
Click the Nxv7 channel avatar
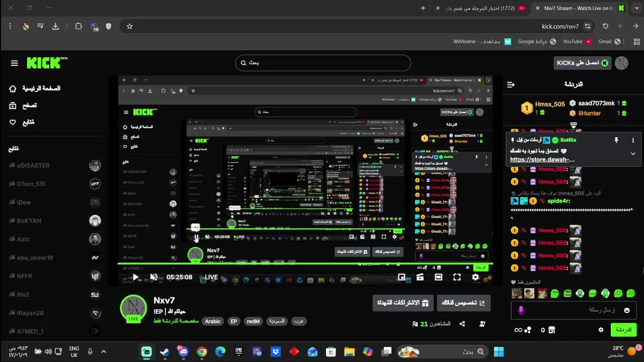(133, 308)
